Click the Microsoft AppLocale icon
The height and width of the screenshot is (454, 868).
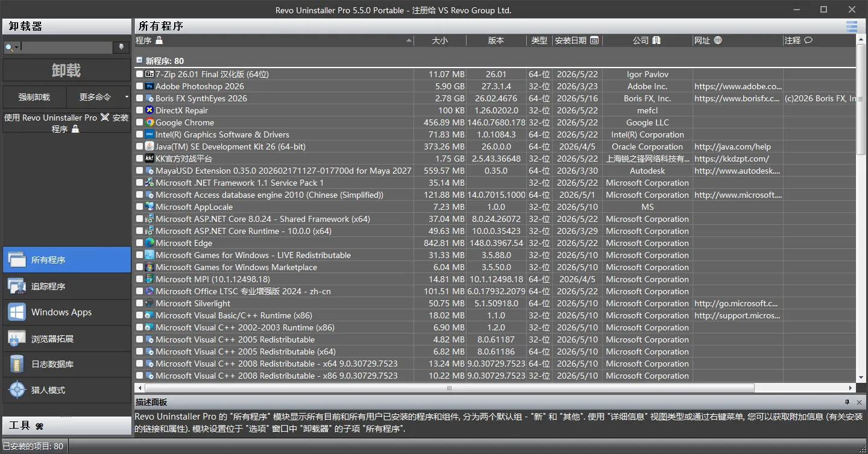149,207
